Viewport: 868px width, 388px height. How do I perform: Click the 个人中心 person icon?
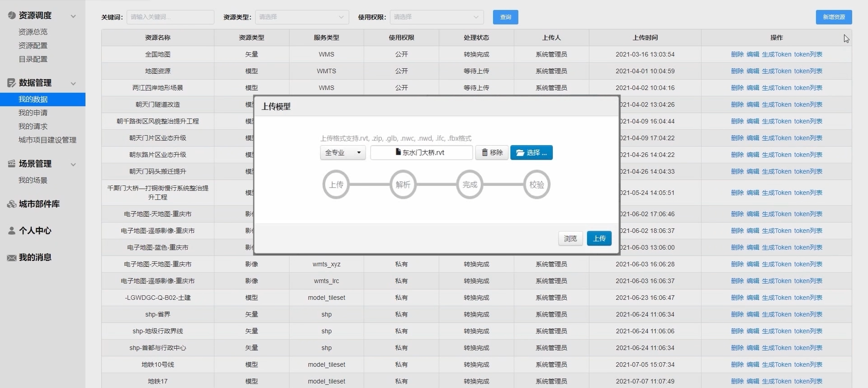[12, 231]
